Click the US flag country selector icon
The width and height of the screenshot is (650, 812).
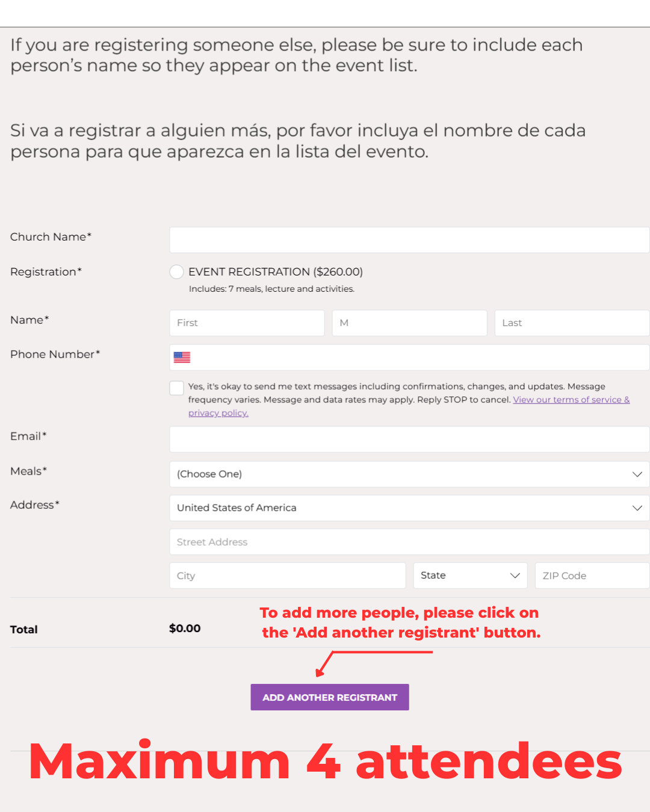click(x=182, y=357)
